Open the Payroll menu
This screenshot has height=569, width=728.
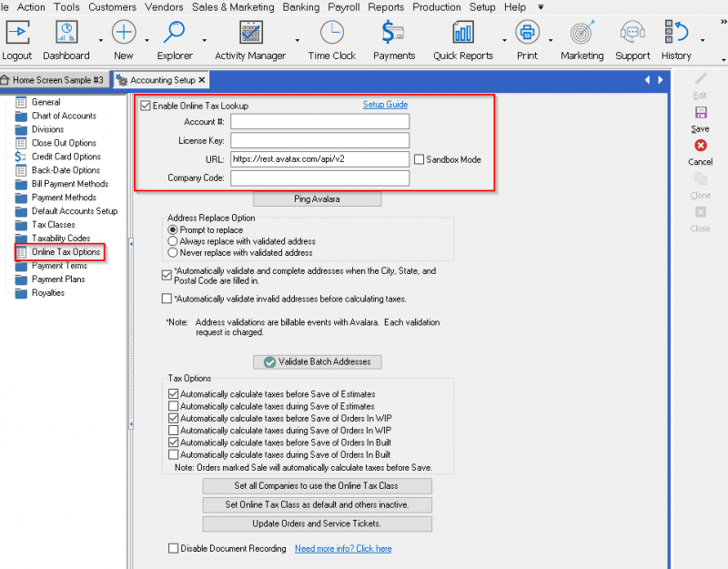(x=344, y=7)
